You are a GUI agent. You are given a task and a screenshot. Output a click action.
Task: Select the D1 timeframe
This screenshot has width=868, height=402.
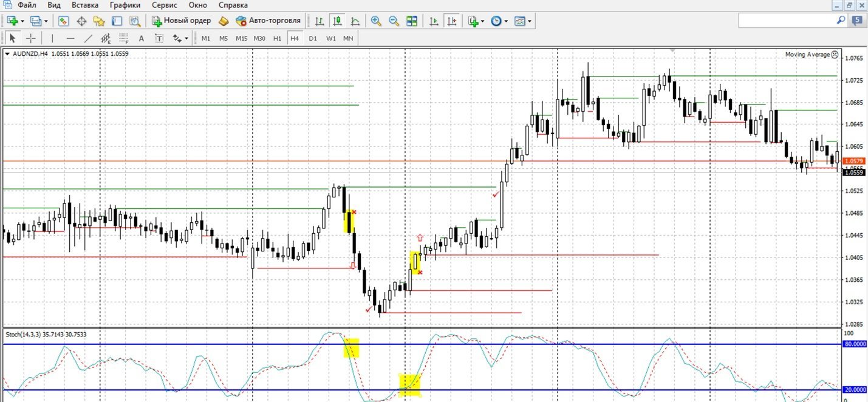[313, 38]
